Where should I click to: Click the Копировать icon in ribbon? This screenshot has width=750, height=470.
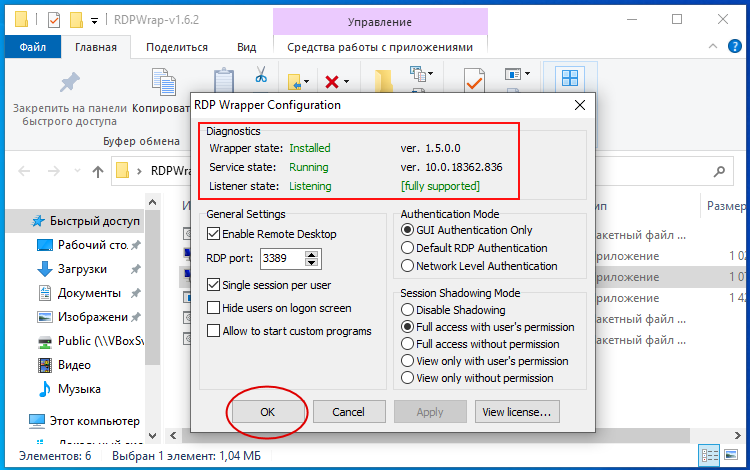[x=164, y=81]
